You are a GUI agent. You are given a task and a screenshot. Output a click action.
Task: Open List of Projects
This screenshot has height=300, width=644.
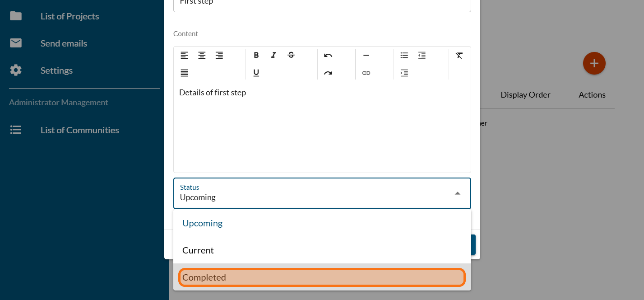click(x=69, y=16)
